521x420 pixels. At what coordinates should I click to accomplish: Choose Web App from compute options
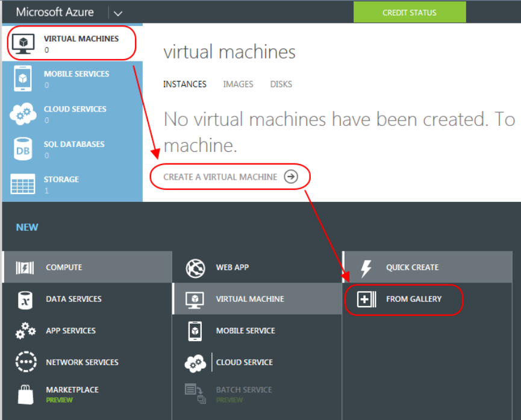pyautogui.click(x=258, y=267)
